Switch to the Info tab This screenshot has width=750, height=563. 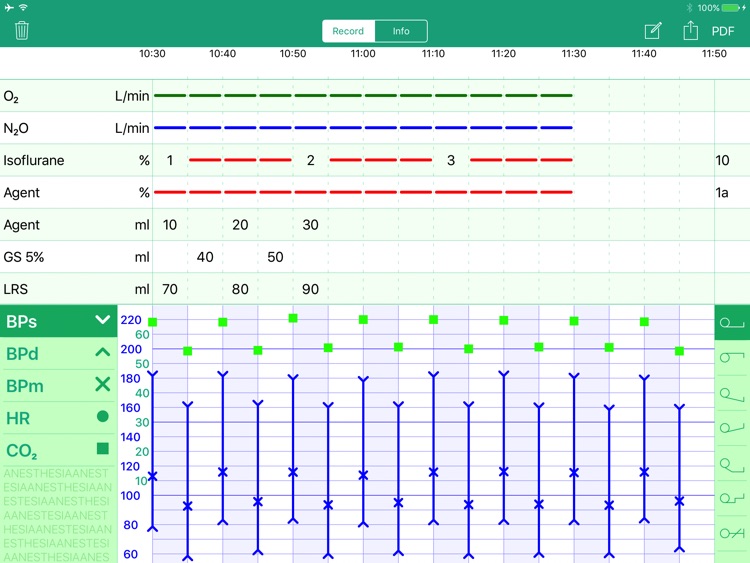pos(401,31)
